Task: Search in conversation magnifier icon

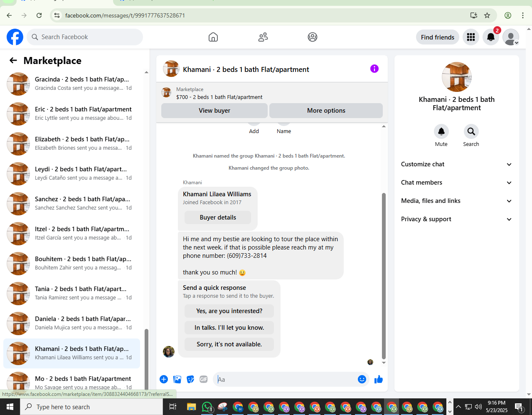Action: 471,131
